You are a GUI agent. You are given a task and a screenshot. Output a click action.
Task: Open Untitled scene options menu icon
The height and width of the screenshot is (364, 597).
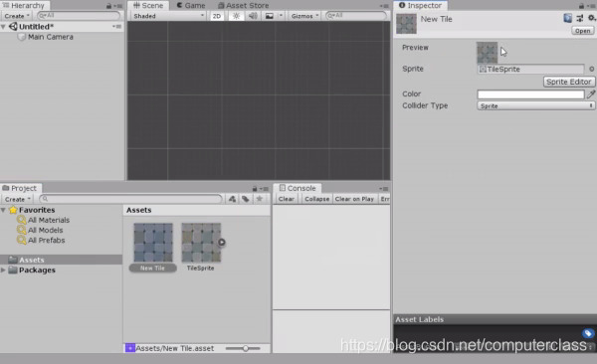tap(116, 26)
